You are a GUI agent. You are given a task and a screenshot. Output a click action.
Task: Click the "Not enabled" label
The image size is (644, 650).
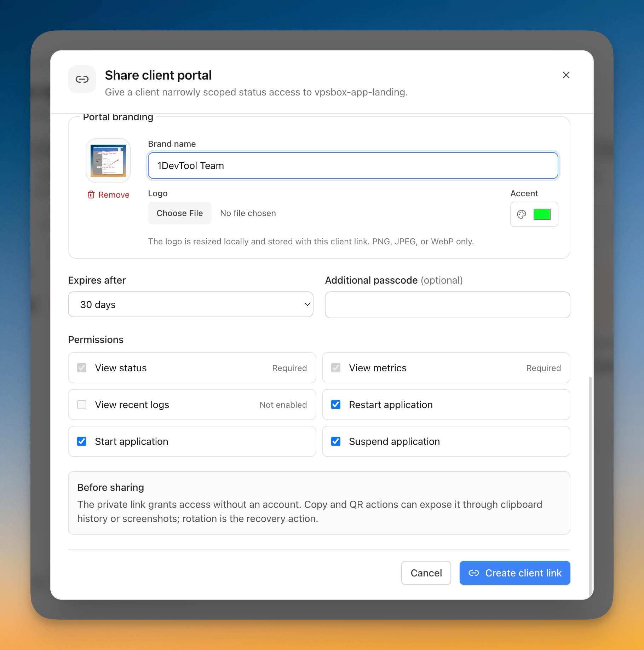coord(283,405)
